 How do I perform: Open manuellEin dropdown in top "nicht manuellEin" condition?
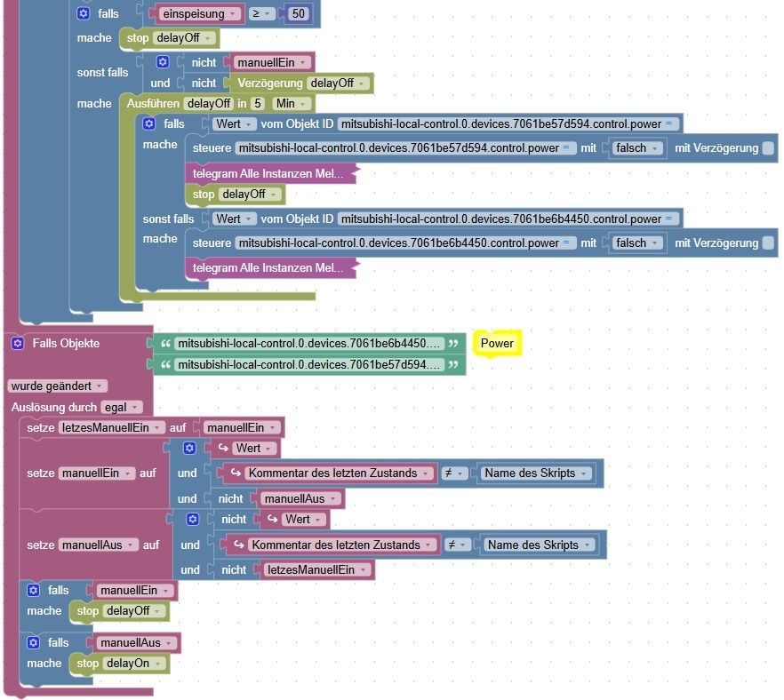click(x=271, y=62)
